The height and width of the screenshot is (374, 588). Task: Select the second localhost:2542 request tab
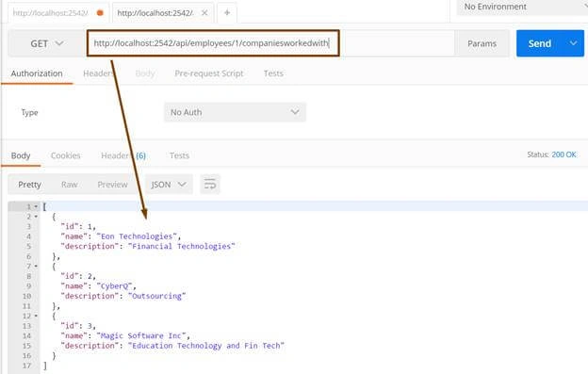click(x=155, y=13)
